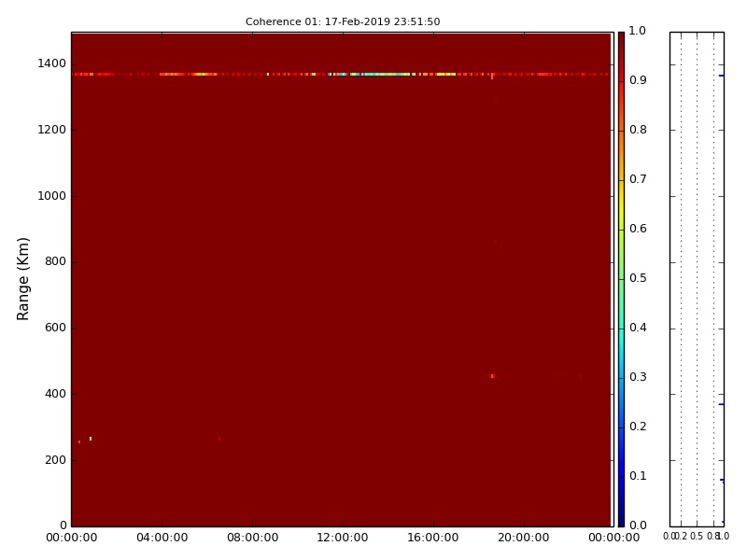Click the colorbar 0.3 tick label
The height and width of the screenshot is (560, 747).
click(x=638, y=377)
